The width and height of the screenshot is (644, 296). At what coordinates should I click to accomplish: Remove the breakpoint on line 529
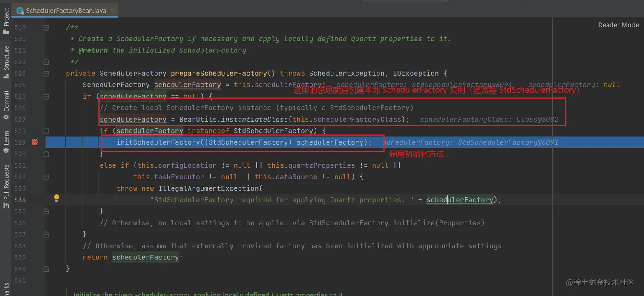coord(35,142)
